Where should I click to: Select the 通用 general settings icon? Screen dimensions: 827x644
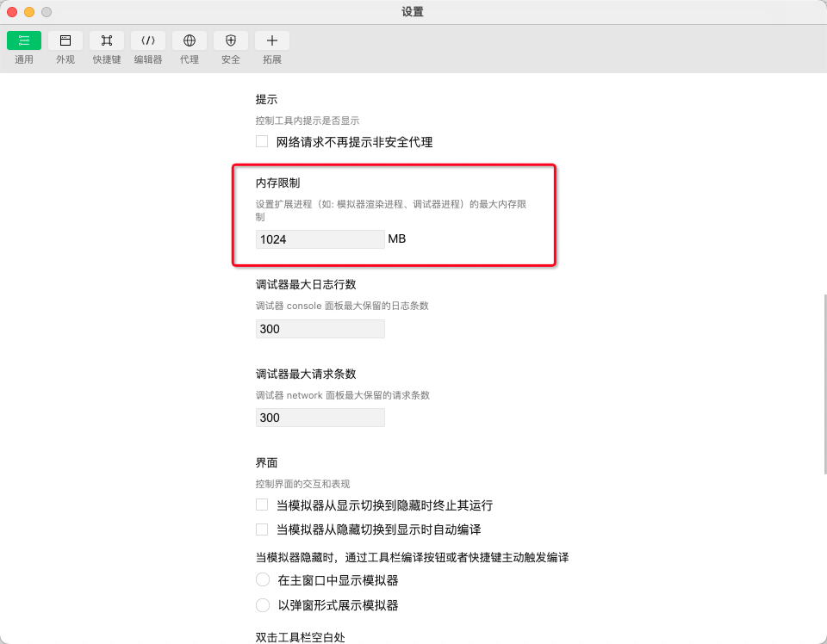24,40
